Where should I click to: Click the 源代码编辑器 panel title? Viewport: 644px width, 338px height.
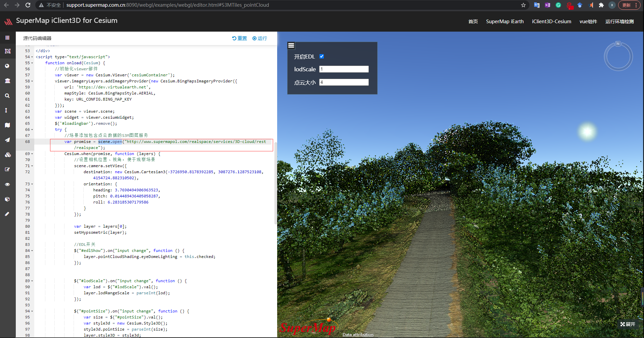coord(37,38)
